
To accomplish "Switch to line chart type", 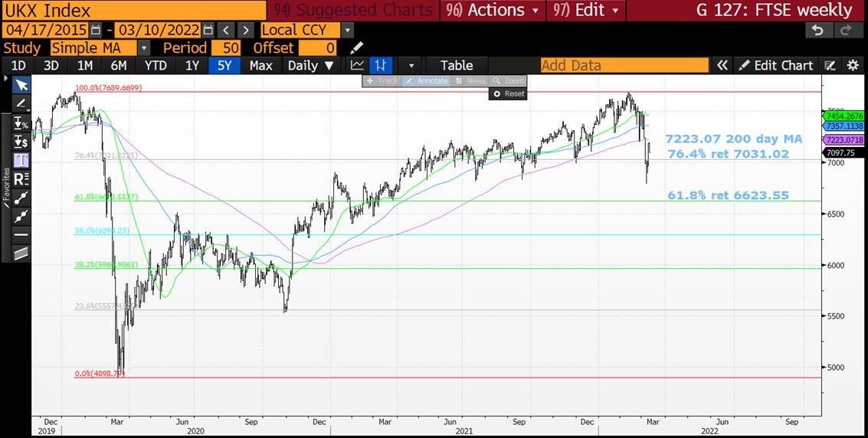I will pos(357,65).
